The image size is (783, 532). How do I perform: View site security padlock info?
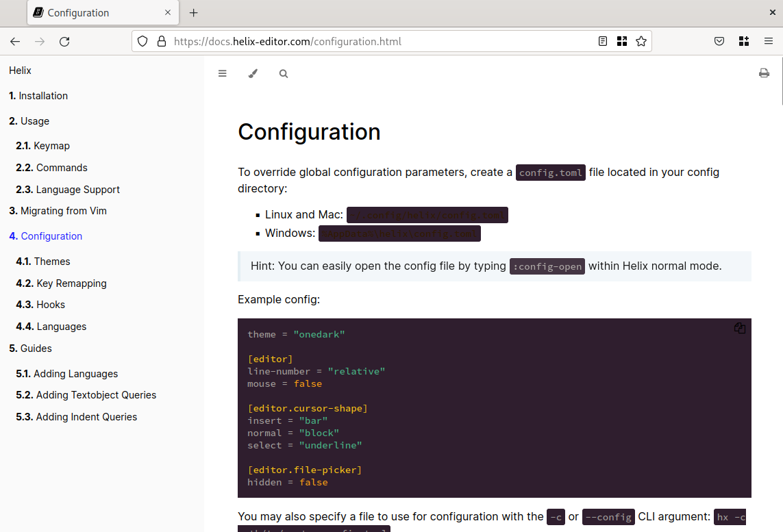(161, 41)
